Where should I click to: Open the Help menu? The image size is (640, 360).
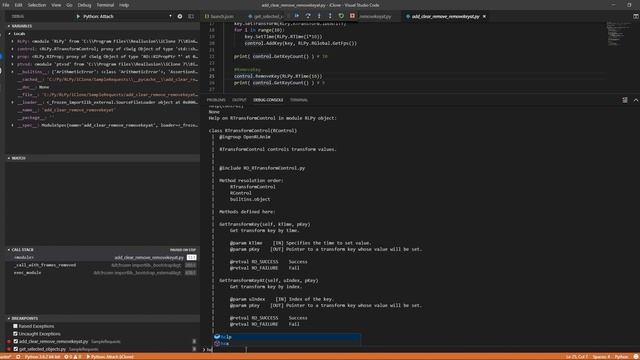coord(124,5)
